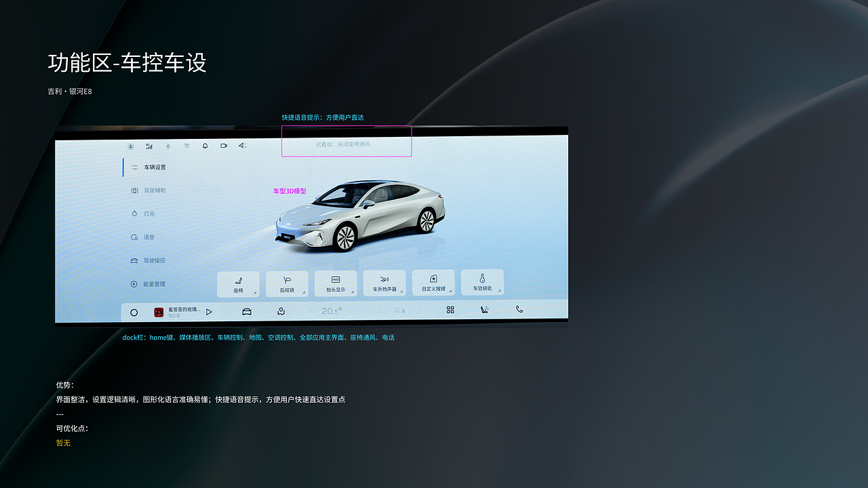Switch to the 灯光 section
This screenshot has width=868, height=488.
(143, 213)
